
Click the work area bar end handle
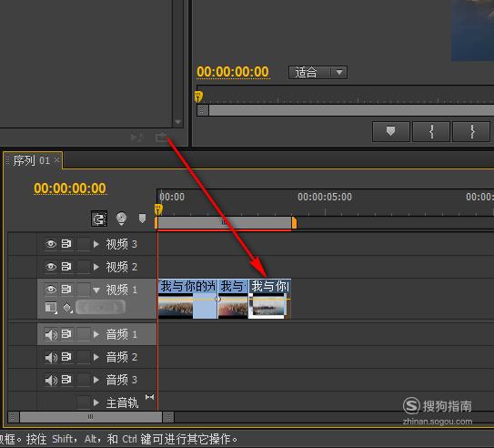294,223
